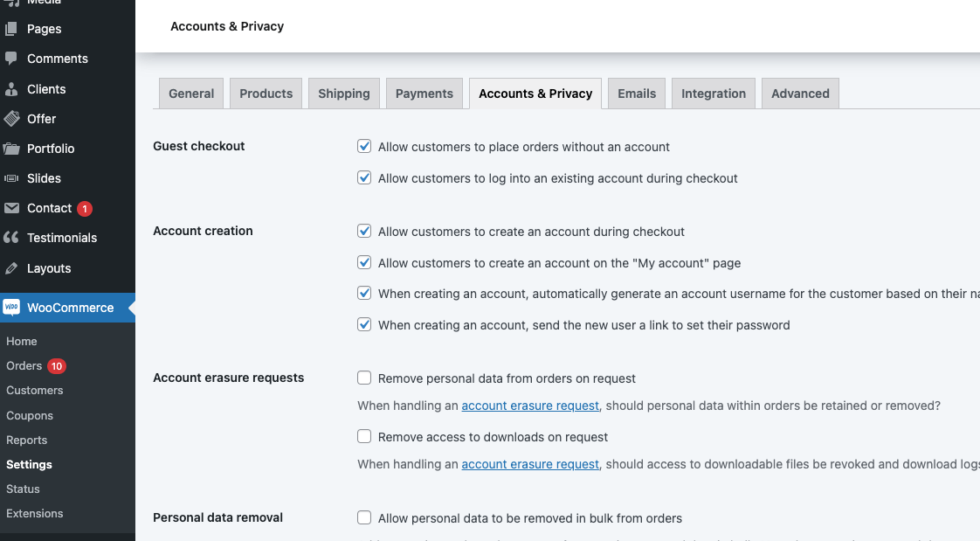Select Coupons from WooCommerce submenu
This screenshot has height=541, width=980.
click(30, 416)
